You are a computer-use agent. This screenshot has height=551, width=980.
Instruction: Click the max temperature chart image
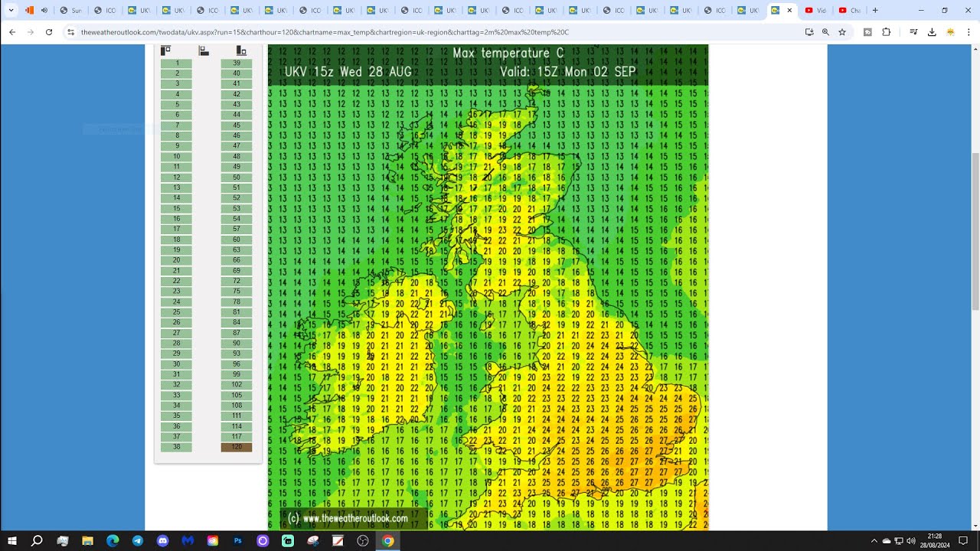click(x=488, y=287)
